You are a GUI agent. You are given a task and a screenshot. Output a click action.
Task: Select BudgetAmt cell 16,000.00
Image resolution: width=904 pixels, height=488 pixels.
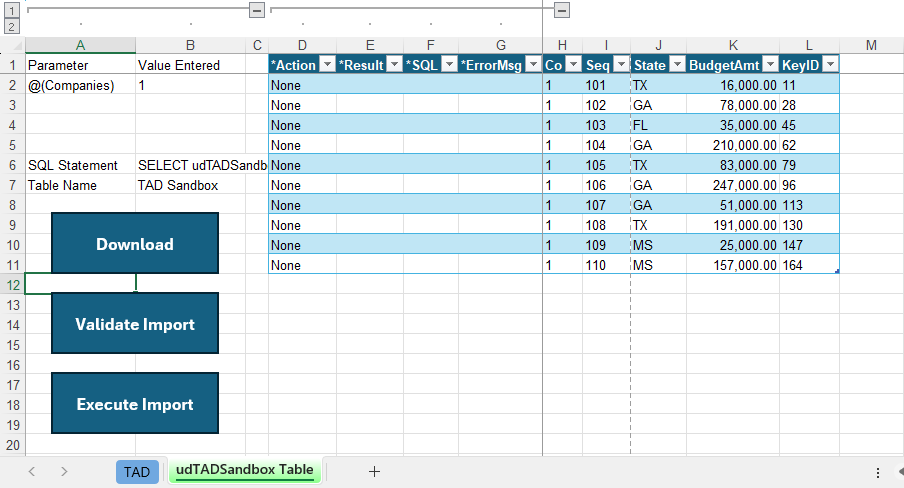click(733, 85)
